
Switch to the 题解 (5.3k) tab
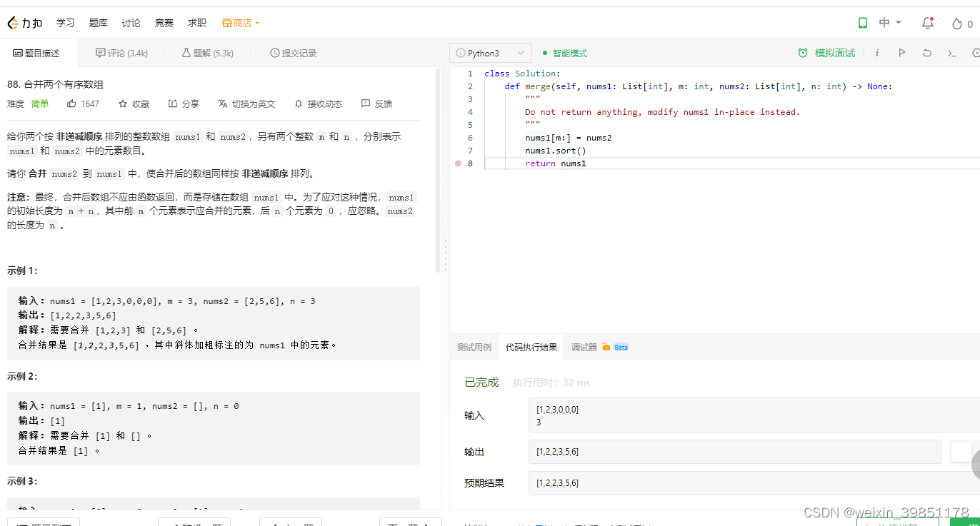pyautogui.click(x=207, y=53)
